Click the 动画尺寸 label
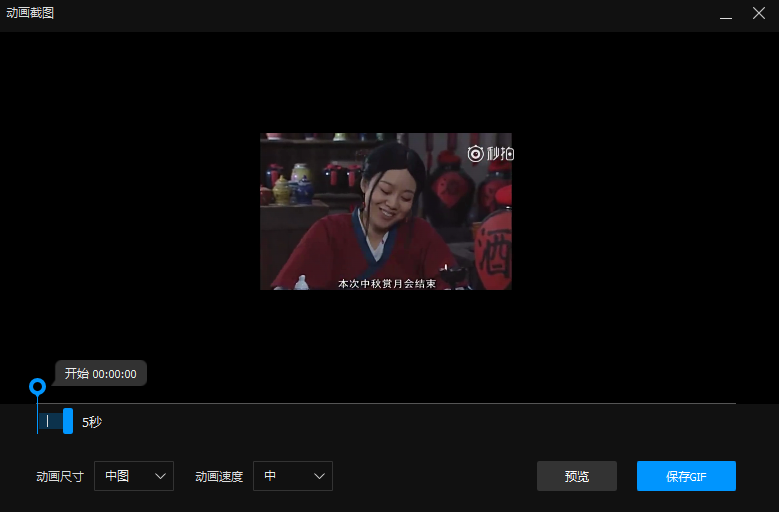This screenshot has height=512, width=779. (60, 477)
